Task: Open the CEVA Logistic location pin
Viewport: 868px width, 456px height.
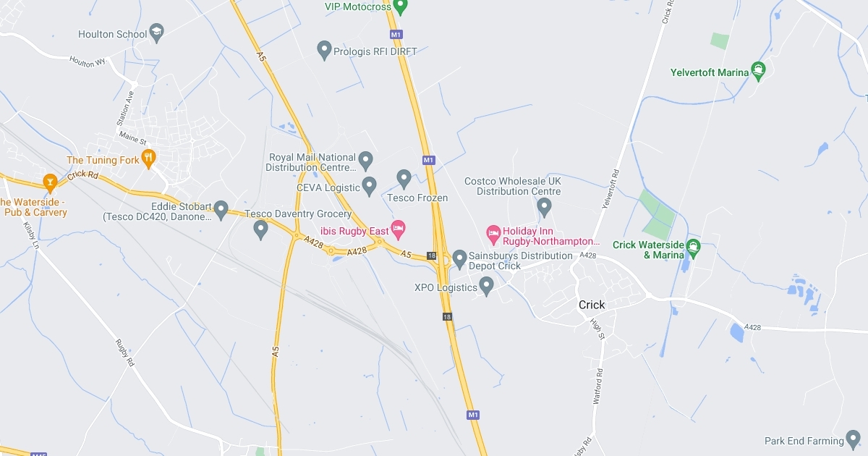Action: click(x=369, y=186)
